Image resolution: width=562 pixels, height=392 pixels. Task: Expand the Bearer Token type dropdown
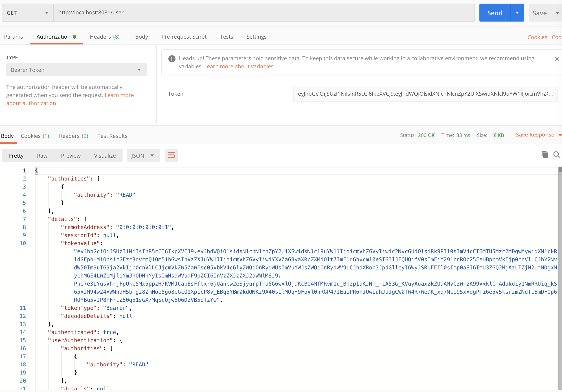click(x=77, y=70)
